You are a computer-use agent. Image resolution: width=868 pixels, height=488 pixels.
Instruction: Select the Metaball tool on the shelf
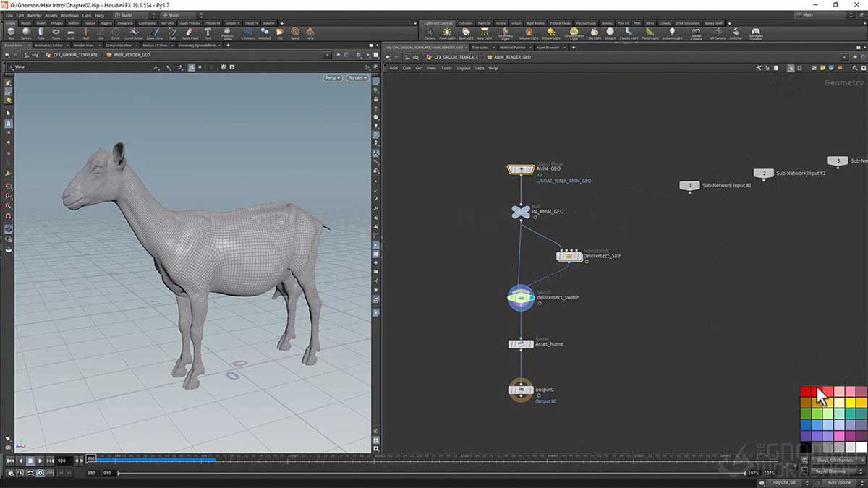[x=263, y=32]
